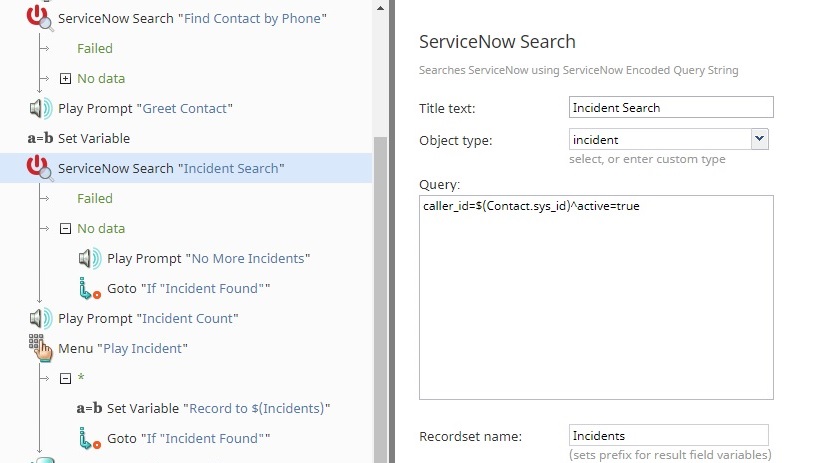This screenshot has height=463, width=828.
Task: Click the a=b Set Variable icon
Action: tap(41, 138)
